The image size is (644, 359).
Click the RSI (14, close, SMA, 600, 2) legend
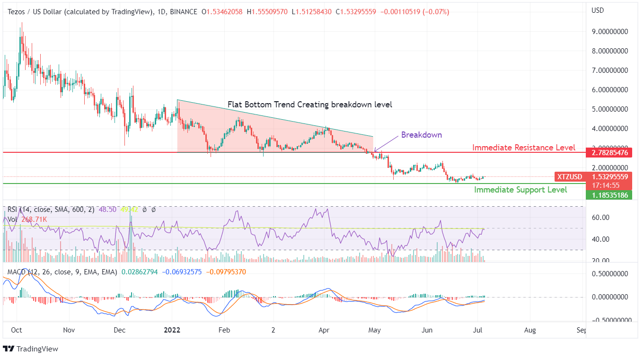(51, 209)
